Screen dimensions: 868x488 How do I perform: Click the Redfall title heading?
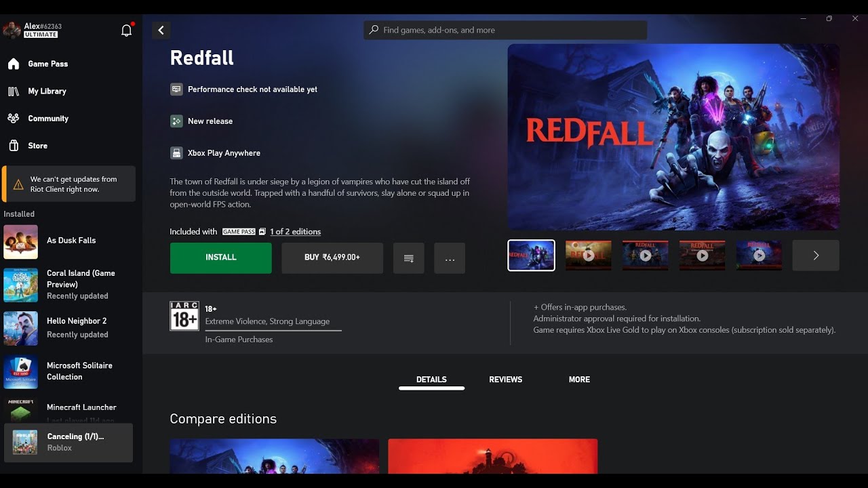[202, 58]
